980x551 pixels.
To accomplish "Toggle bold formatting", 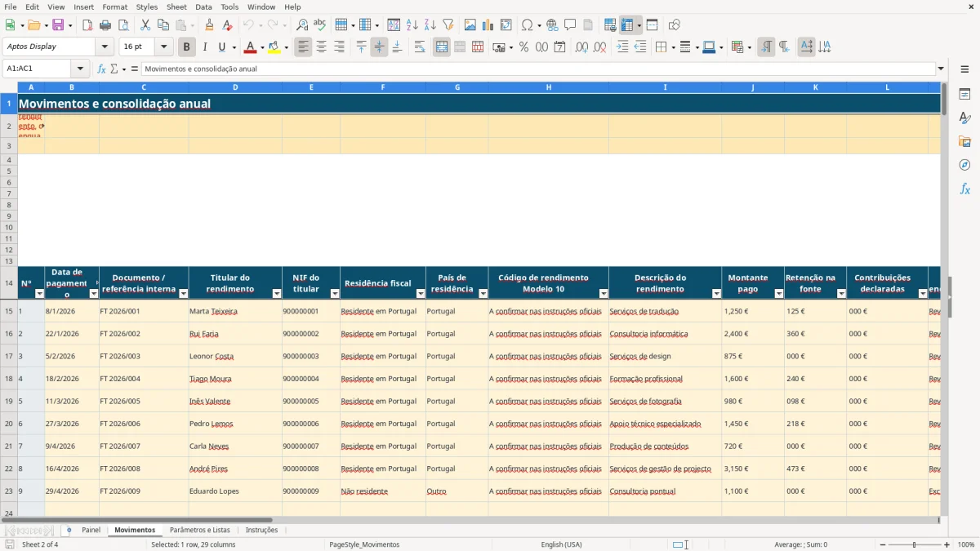I will [x=187, y=47].
